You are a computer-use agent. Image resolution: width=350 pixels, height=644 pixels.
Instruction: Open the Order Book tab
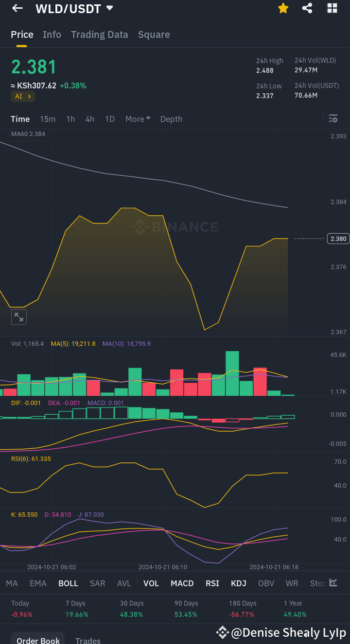(38, 641)
